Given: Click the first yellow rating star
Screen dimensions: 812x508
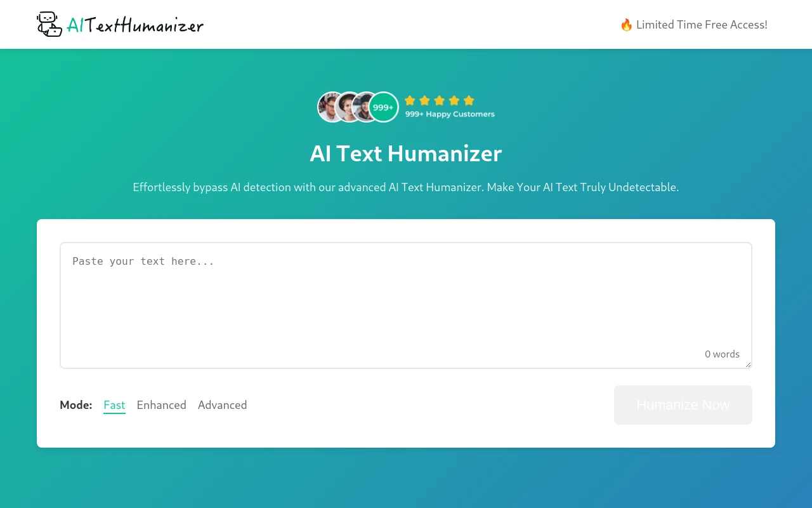Looking at the screenshot, I should (x=410, y=100).
